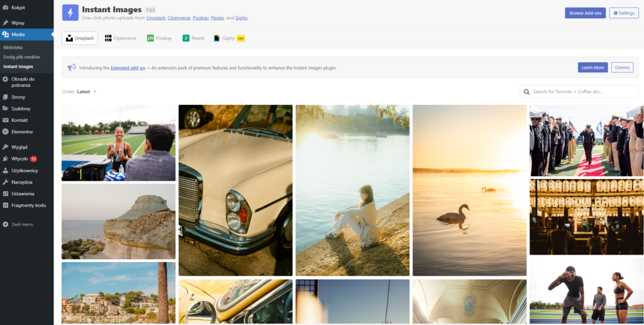Expand the Wygląd appearance menu
644x325 pixels.
(19, 147)
